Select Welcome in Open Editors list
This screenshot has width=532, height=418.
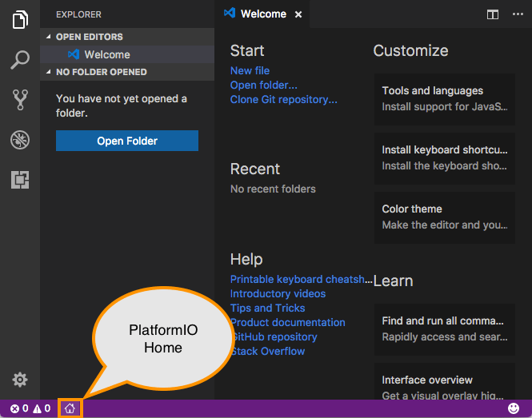106,54
